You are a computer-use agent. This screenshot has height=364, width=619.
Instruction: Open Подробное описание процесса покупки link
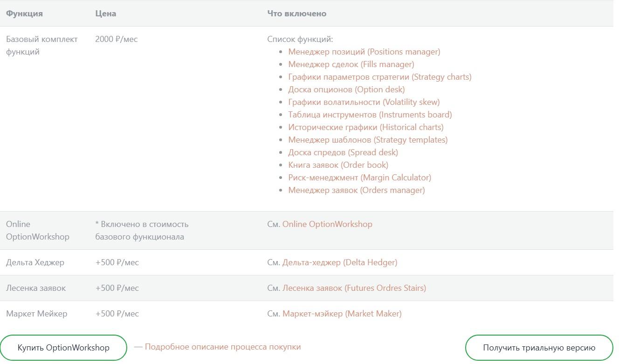point(222,347)
